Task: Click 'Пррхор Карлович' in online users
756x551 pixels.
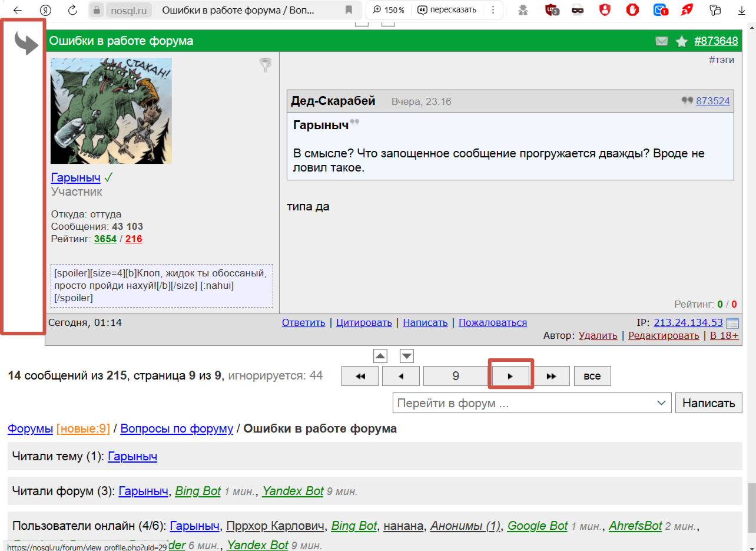Action: point(276,526)
